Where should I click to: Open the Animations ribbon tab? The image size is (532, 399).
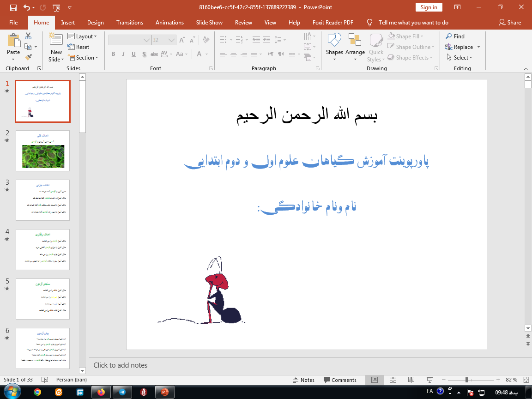[x=169, y=23]
